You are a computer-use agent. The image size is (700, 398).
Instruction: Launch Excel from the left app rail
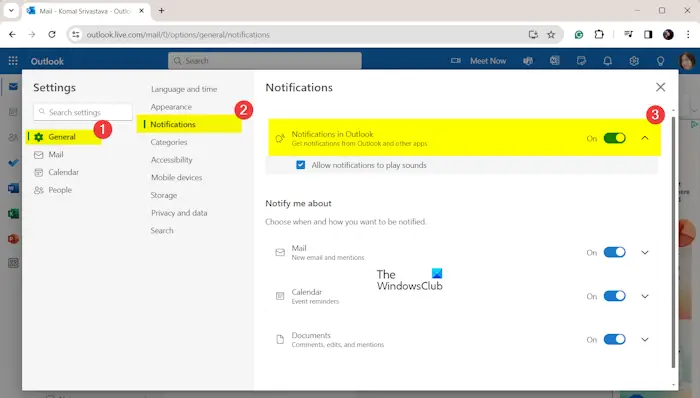click(x=13, y=213)
